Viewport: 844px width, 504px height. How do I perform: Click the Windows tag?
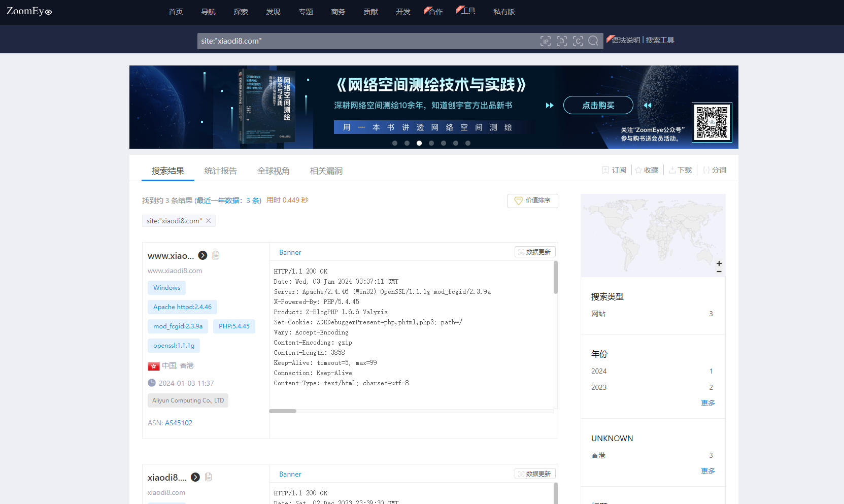166,288
